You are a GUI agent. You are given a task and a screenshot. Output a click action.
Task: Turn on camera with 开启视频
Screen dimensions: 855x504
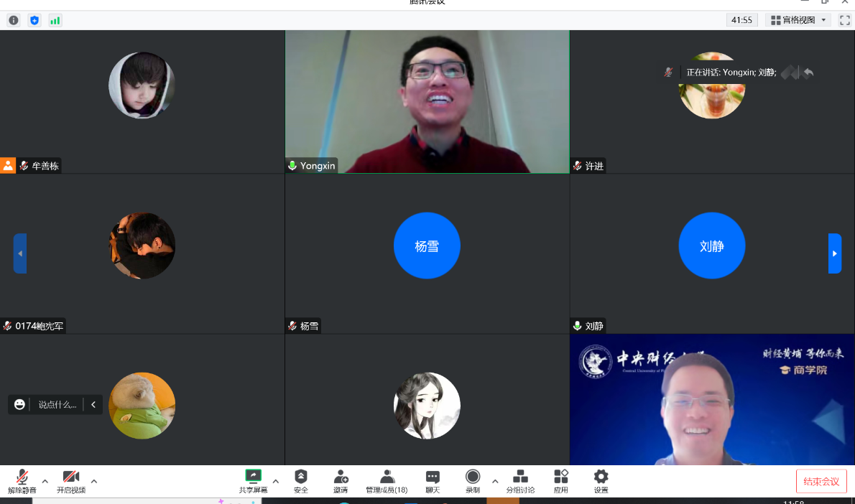[71, 480]
